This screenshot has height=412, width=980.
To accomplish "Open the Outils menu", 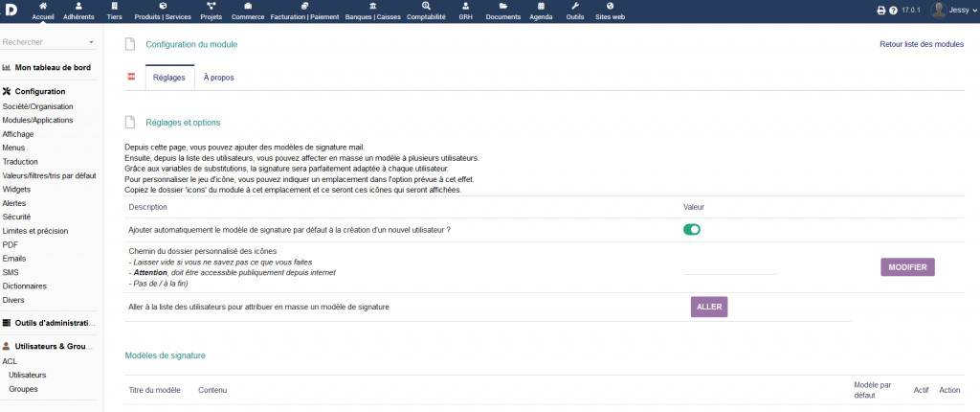I will tap(575, 11).
